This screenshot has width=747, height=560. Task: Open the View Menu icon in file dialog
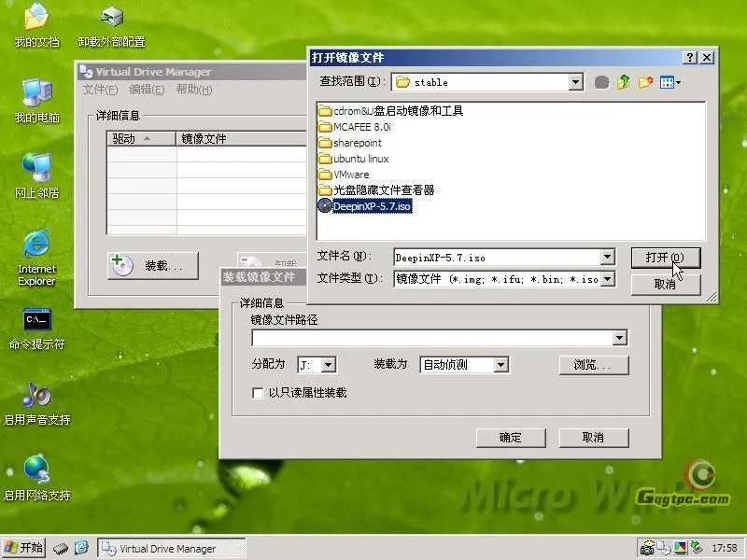click(x=665, y=81)
